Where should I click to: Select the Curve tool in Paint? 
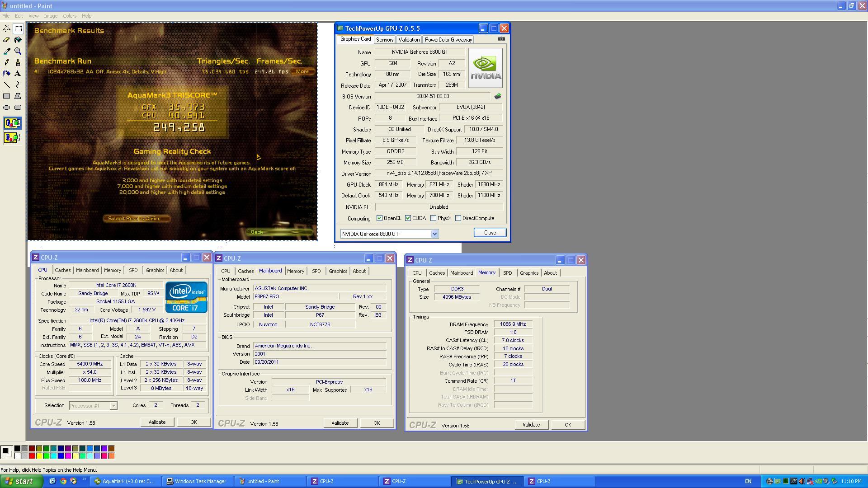[x=18, y=85]
